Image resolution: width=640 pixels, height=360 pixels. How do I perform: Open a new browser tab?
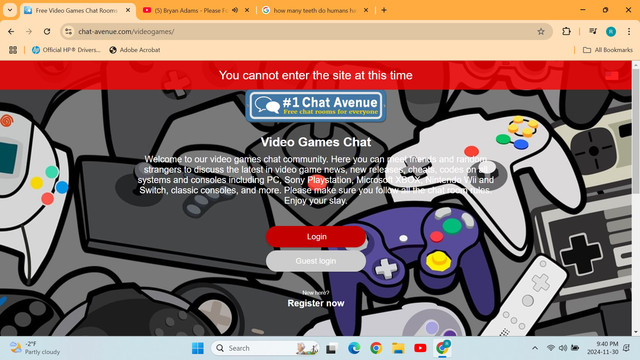(x=384, y=10)
